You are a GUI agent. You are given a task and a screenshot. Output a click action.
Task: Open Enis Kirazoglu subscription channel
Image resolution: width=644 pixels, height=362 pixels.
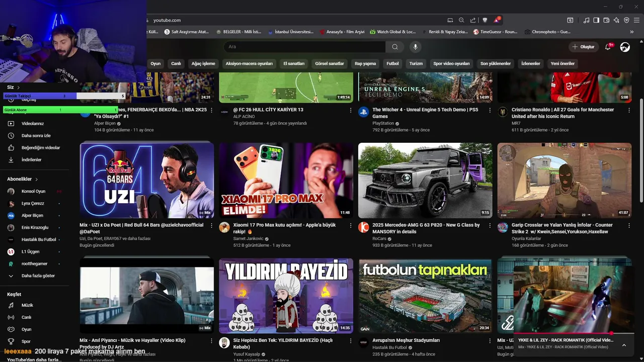35,228
